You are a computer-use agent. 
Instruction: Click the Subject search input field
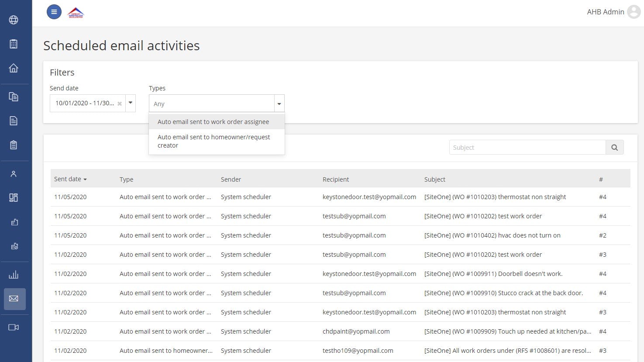[x=527, y=148]
